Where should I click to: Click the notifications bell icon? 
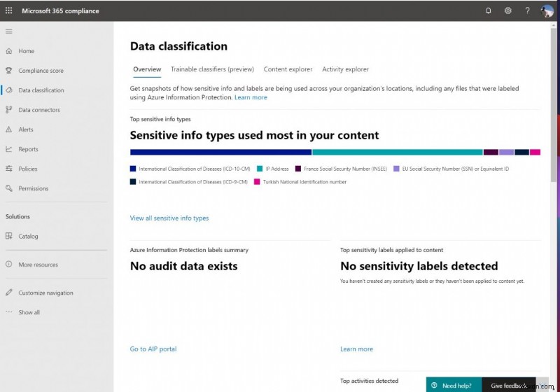coord(489,11)
